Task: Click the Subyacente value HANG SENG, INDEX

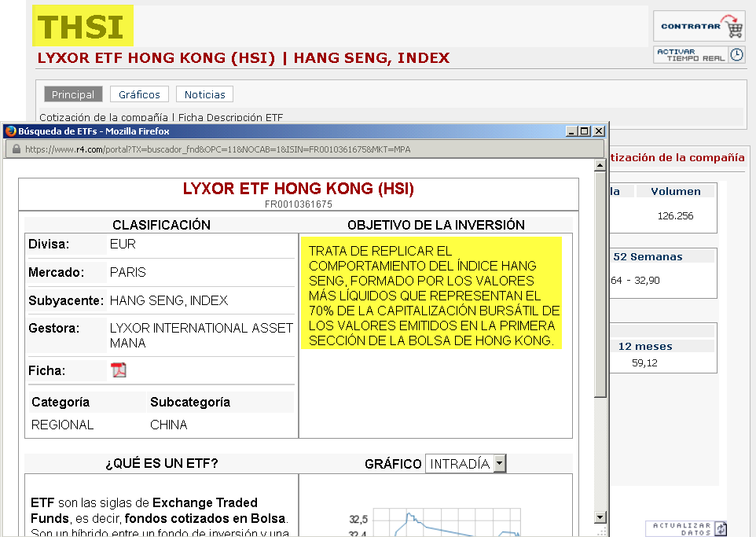Action: (169, 300)
